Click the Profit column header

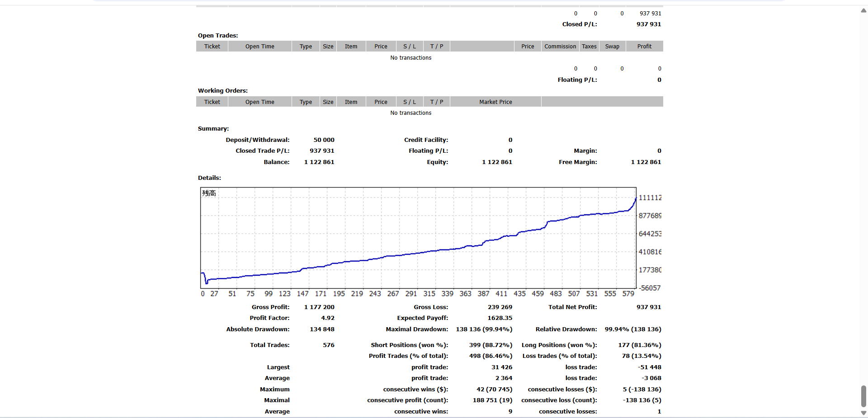[x=644, y=47]
